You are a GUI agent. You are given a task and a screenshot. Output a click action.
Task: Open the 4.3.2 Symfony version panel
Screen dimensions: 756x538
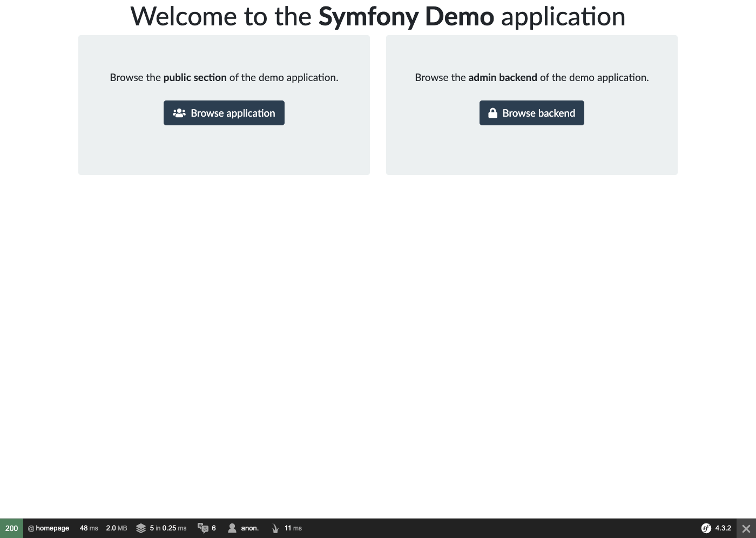(723, 528)
